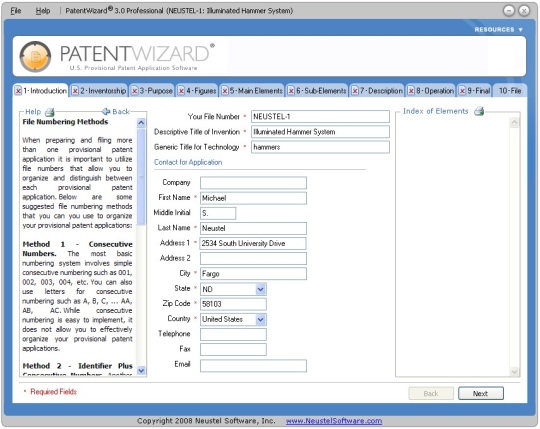
Task: Click the Next button
Action: [x=480, y=394]
